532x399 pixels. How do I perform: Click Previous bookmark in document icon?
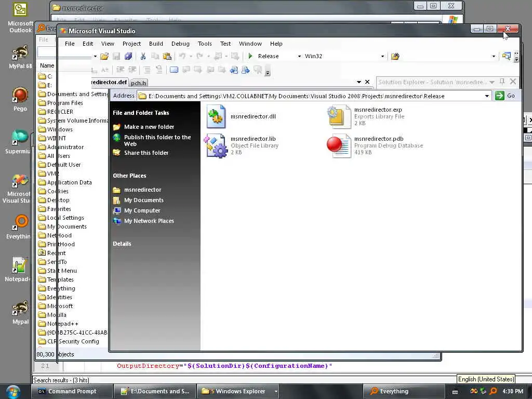234,70
